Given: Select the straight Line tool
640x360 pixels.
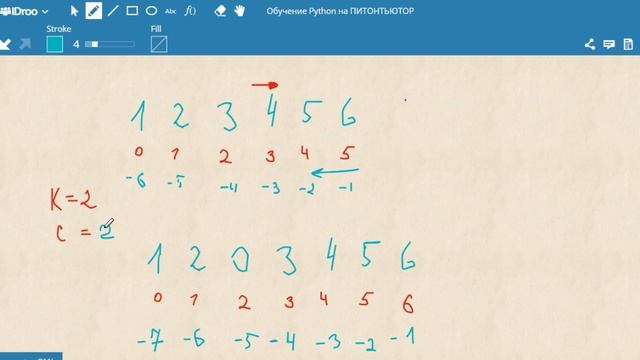Looking at the screenshot, I should tap(113, 11).
